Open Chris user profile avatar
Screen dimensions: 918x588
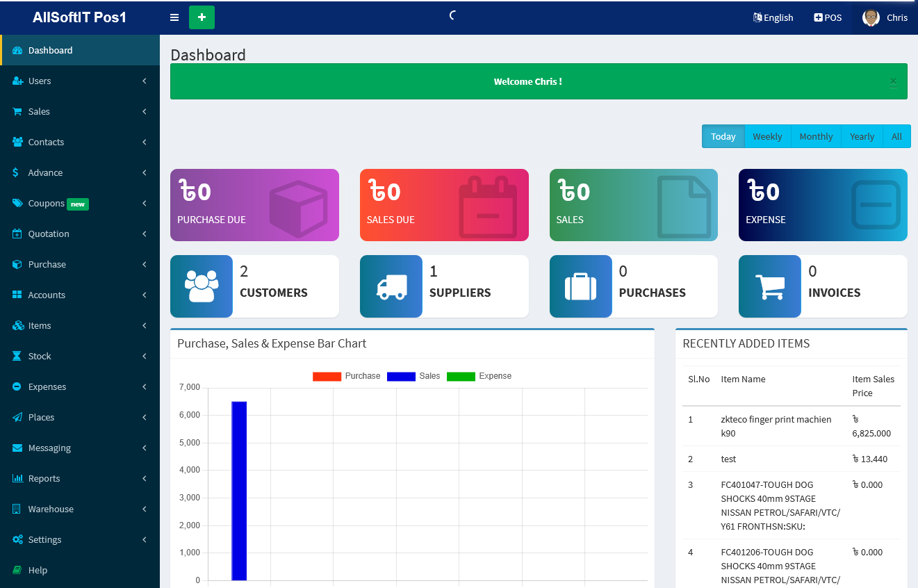pos(871,17)
